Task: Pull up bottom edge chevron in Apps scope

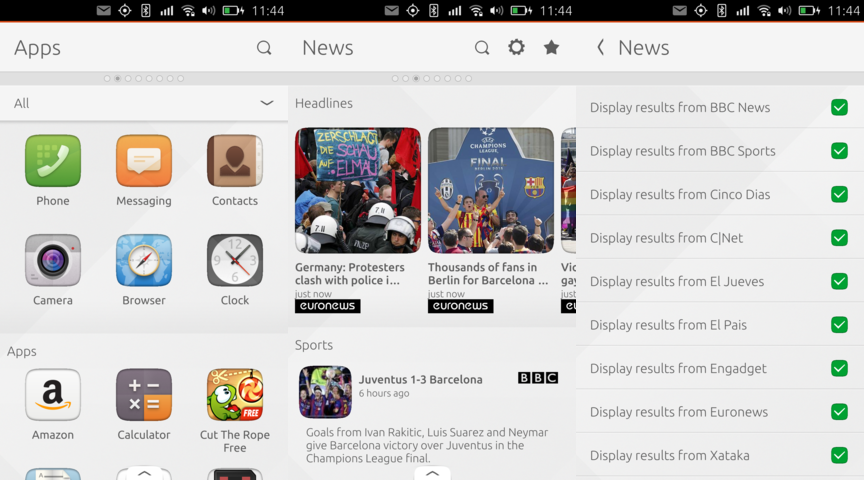Action: point(144,473)
